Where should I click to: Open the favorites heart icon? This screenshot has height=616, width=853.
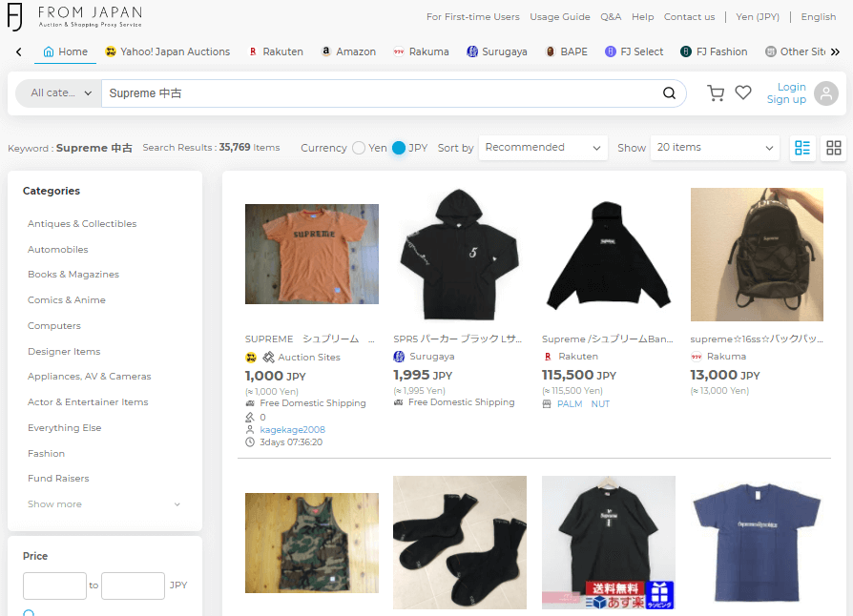click(x=743, y=92)
